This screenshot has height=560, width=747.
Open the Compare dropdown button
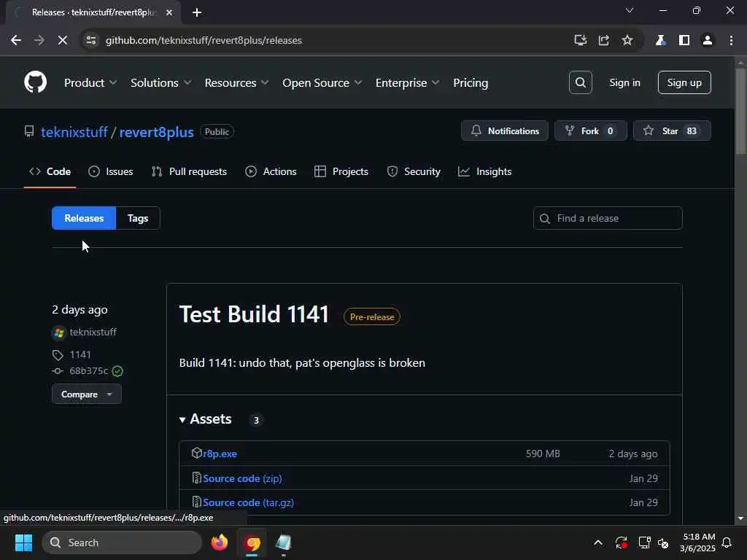pos(87,394)
